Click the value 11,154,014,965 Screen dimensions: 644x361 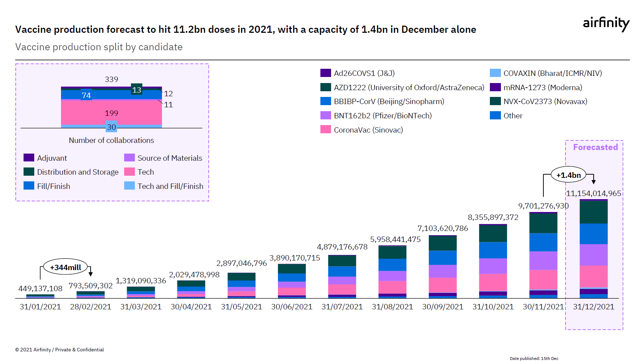pyautogui.click(x=594, y=193)
